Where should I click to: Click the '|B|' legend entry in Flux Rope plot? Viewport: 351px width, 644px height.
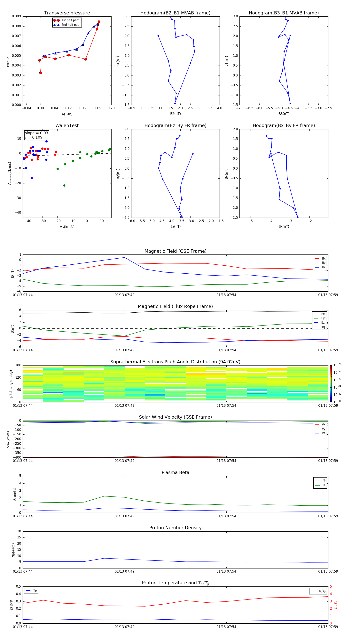pyautogui.click(x=320, y=327)
